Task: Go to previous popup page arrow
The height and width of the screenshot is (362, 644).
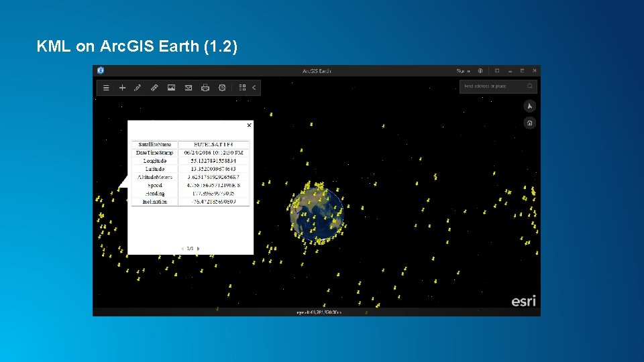Action: 182,248
